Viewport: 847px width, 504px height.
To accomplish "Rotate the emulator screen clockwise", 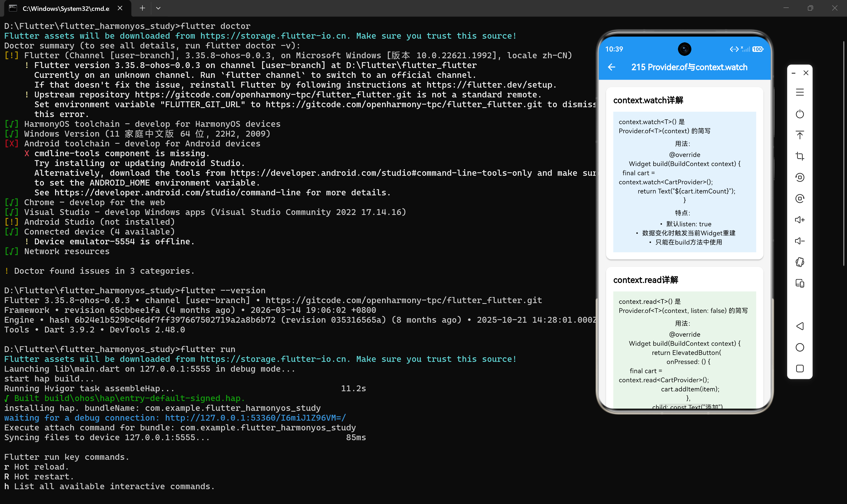I will tap(800, 198).
